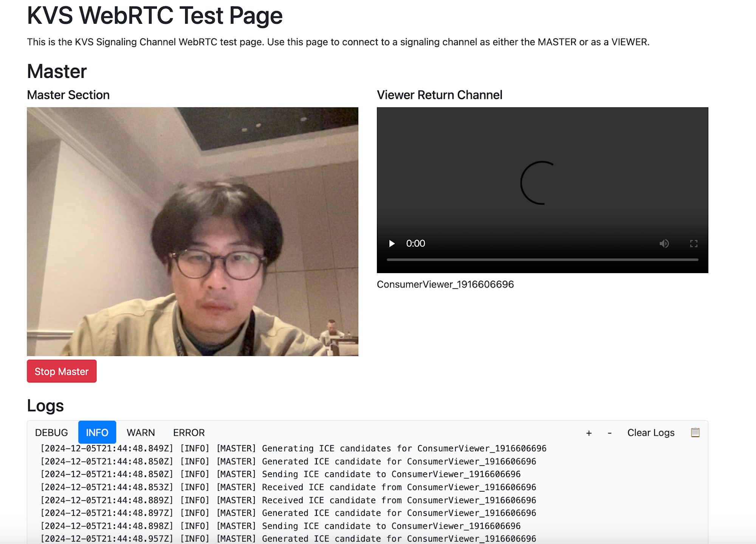Decrease log font size with minus
The image size is (756, 544).
[x=609, y=433]
